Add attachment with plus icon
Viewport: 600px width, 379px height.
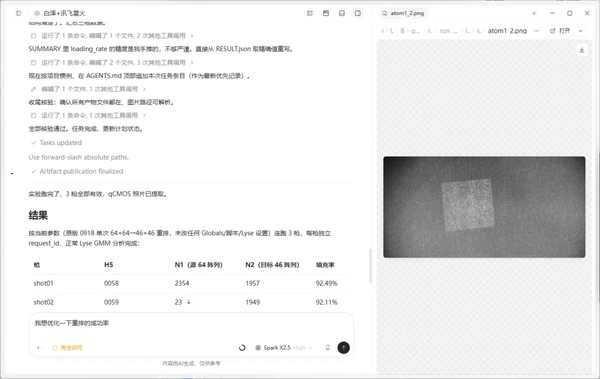click(x=38, y=348)
